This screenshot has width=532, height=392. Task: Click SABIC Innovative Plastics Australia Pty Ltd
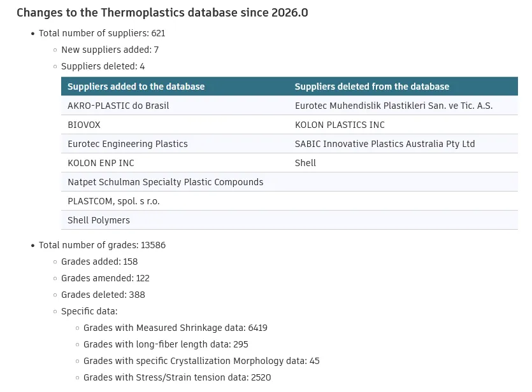tap(385, 144)
